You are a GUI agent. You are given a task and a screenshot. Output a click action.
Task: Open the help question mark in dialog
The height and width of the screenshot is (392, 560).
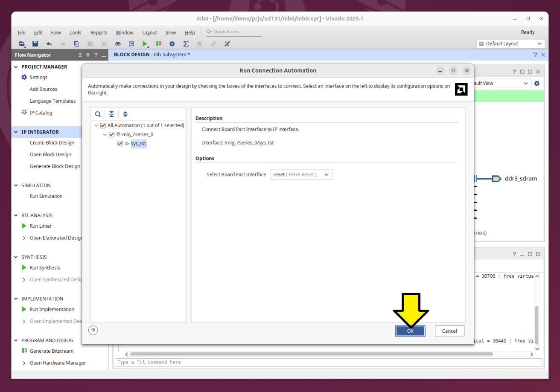[x=93, y=330]
